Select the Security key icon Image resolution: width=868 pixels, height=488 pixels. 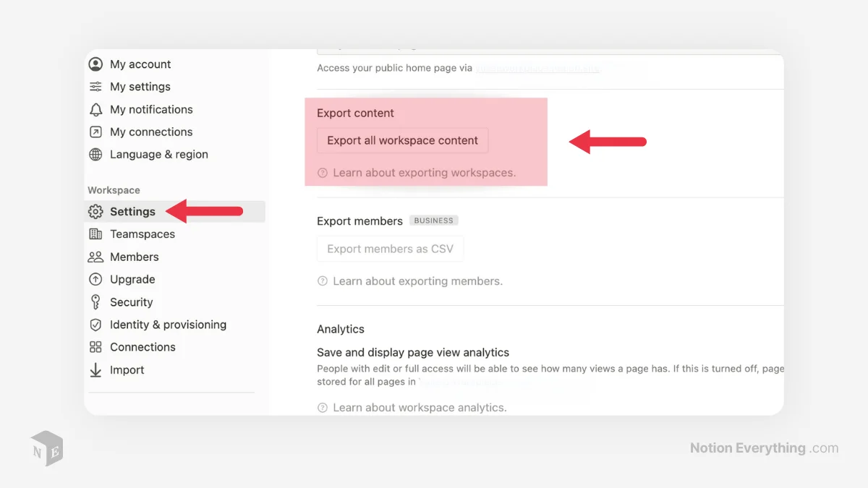click(95, 302)
